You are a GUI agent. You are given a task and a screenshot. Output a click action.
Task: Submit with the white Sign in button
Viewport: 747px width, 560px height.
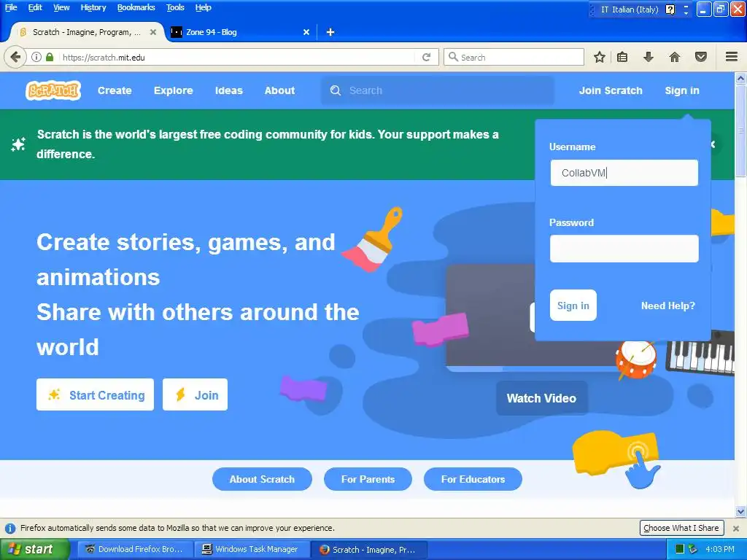[573, 306]
